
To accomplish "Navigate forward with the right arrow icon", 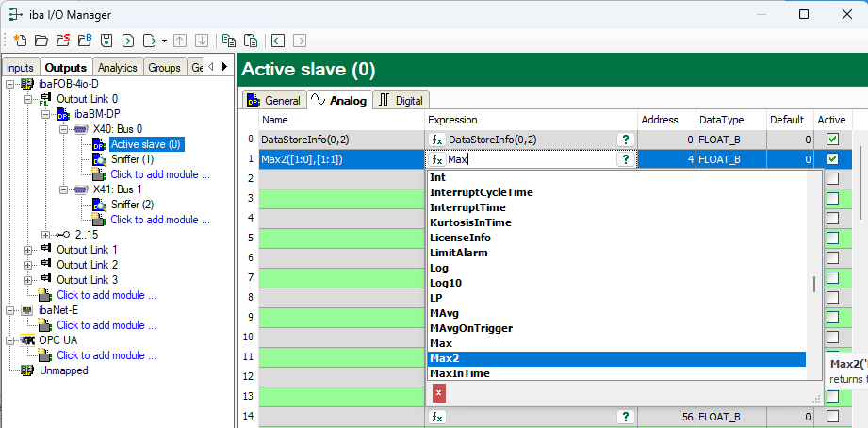I will pos(300,41).
